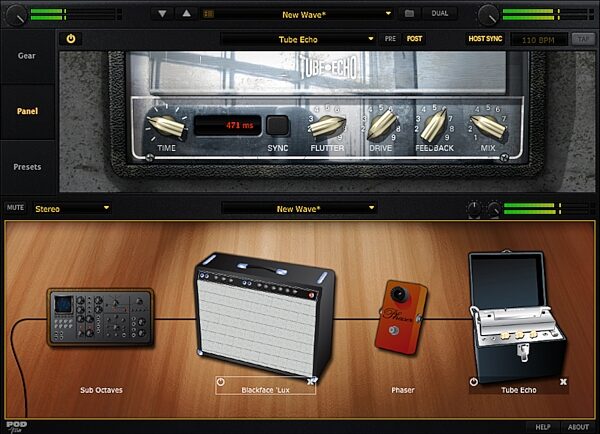Toggle HOST SYNC
Screen dimensions: 600x434
(485, 39)
